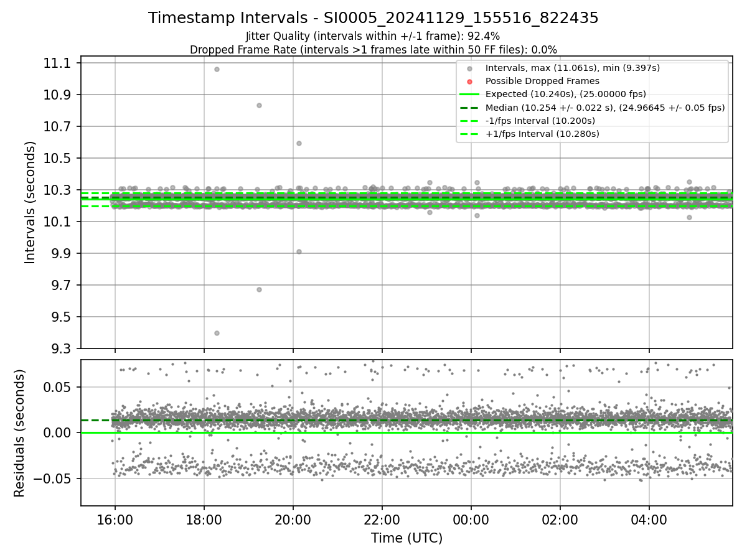747x560 pixels.
Task: Click the outlier point near 10.6 seconds after 20:00
Action: [299, 143]
